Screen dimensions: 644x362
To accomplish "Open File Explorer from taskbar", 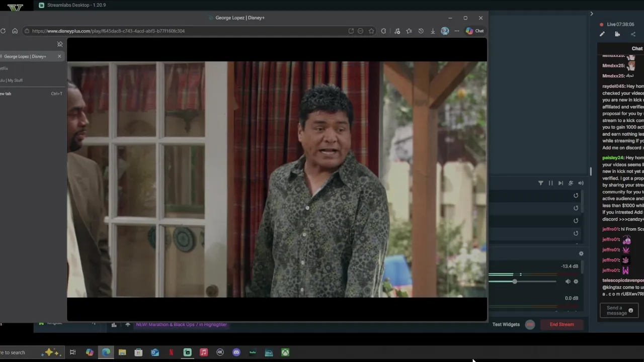I will 122,352.
